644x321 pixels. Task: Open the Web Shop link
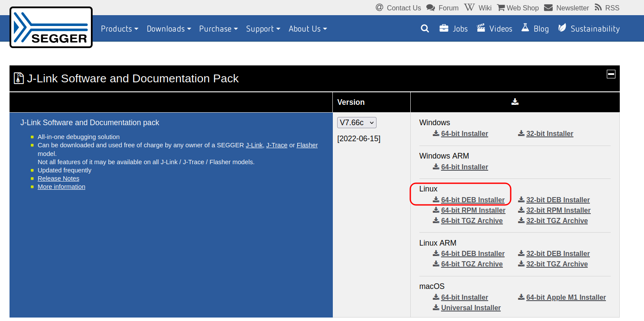pyautogui.click(x=523, y=8)
